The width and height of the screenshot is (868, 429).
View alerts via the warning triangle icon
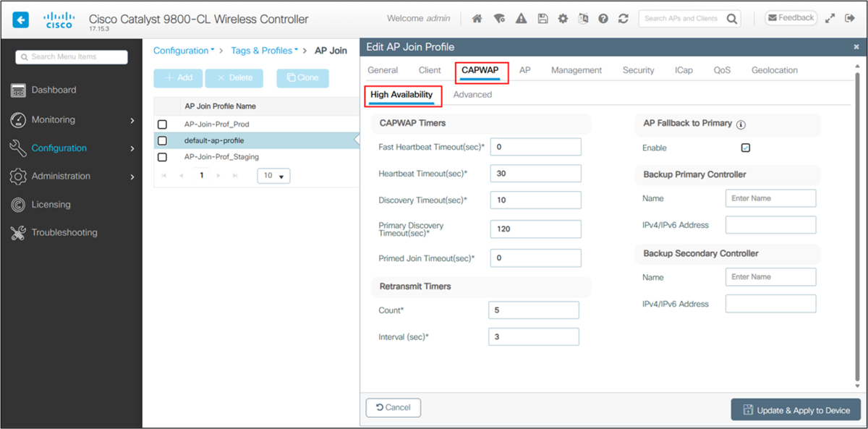point(521,20)
